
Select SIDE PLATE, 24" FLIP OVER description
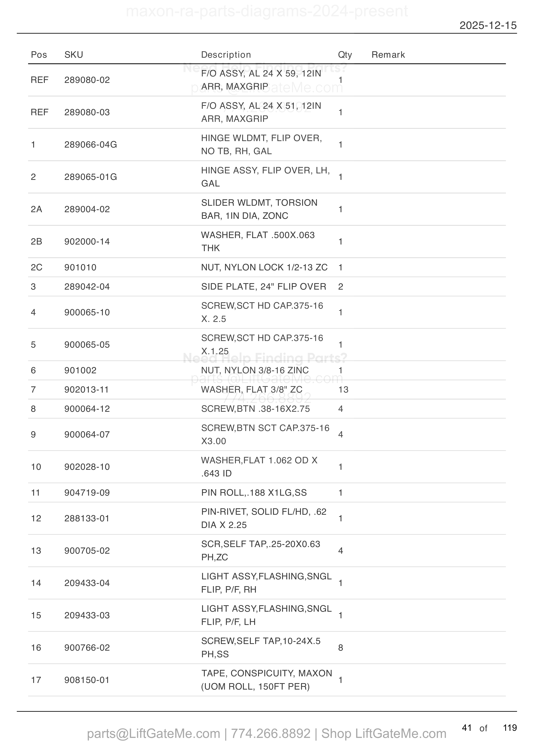point(264,287)
